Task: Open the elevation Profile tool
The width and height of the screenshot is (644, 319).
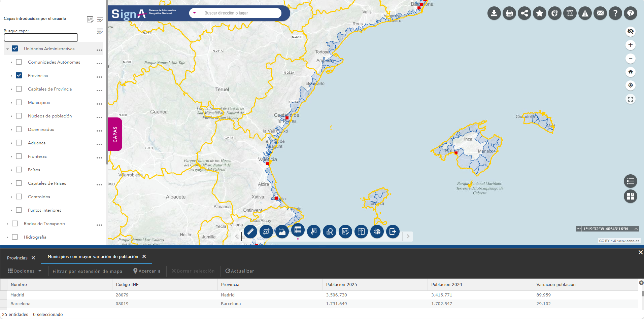Action: point(282,232)
